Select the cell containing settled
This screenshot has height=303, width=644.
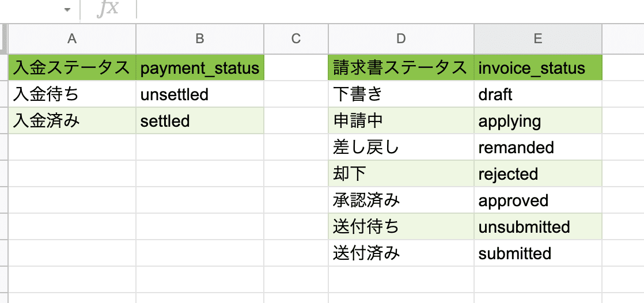200,121
